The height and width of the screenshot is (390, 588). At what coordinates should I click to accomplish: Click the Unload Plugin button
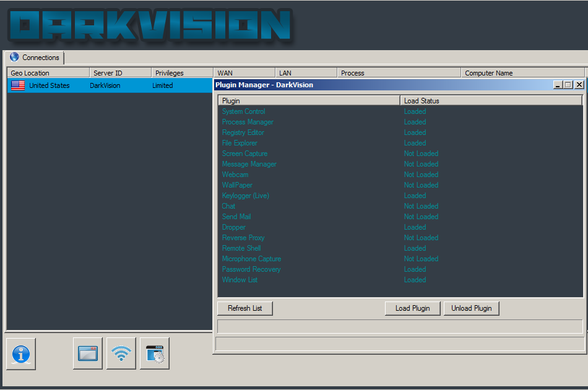(472, 308)
